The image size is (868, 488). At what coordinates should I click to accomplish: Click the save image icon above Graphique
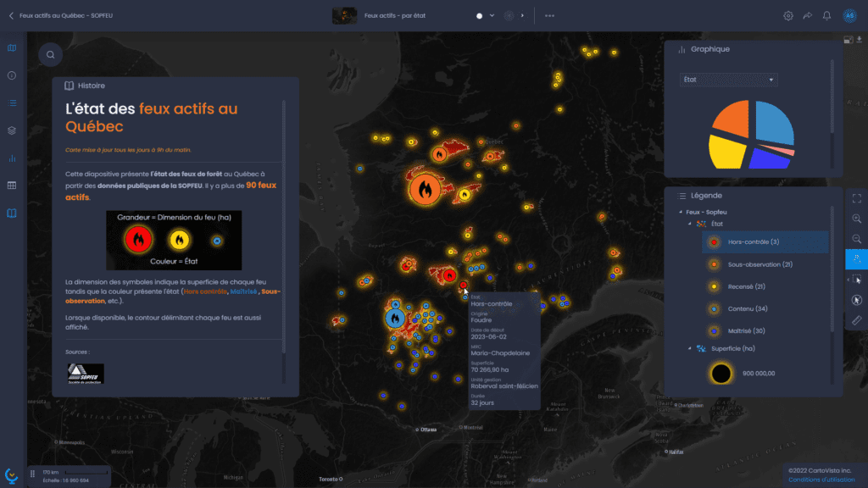(x=848, y=39)
